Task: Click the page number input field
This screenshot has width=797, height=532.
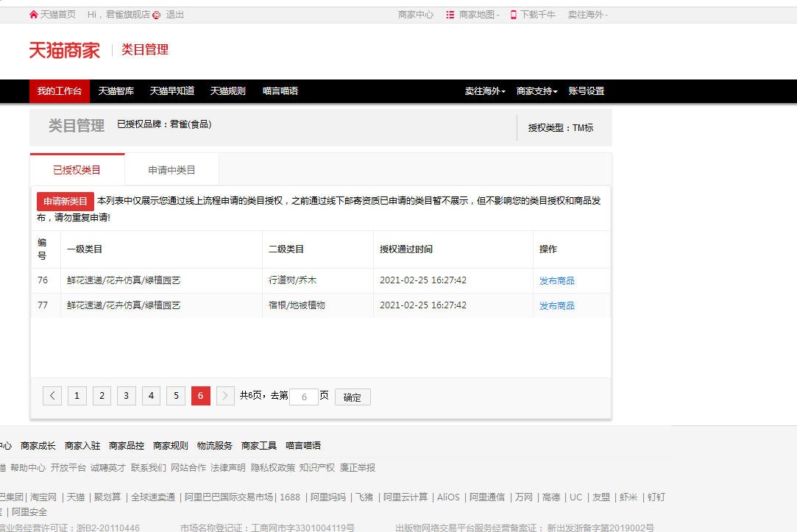Action: coord(304,397)
